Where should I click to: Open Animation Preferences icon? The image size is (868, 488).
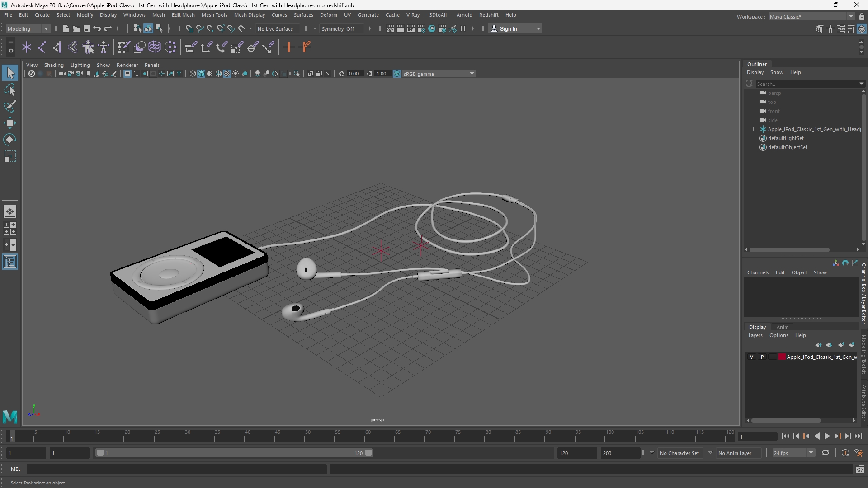859,453
